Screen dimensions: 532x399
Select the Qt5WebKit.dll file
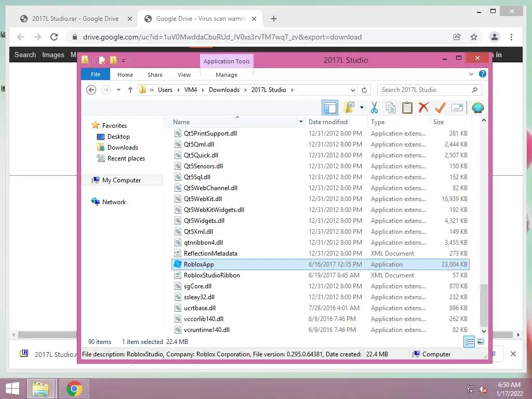pos(321,199)
